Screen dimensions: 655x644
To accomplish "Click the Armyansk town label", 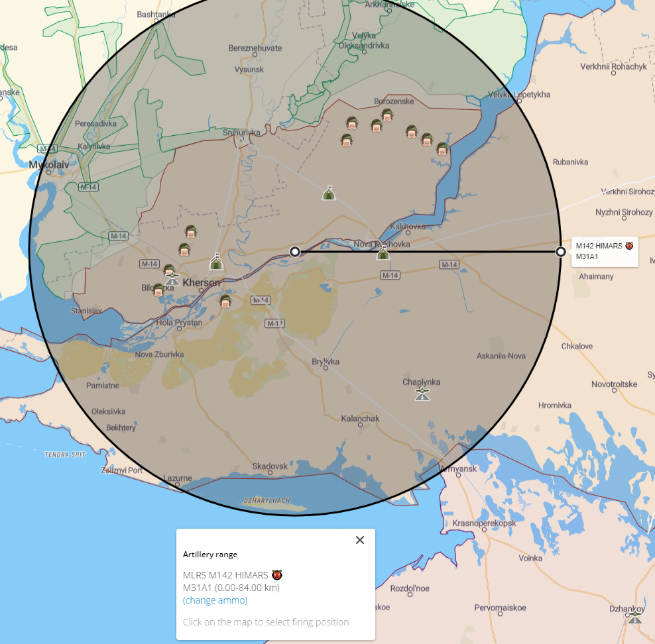I will 458,469.
